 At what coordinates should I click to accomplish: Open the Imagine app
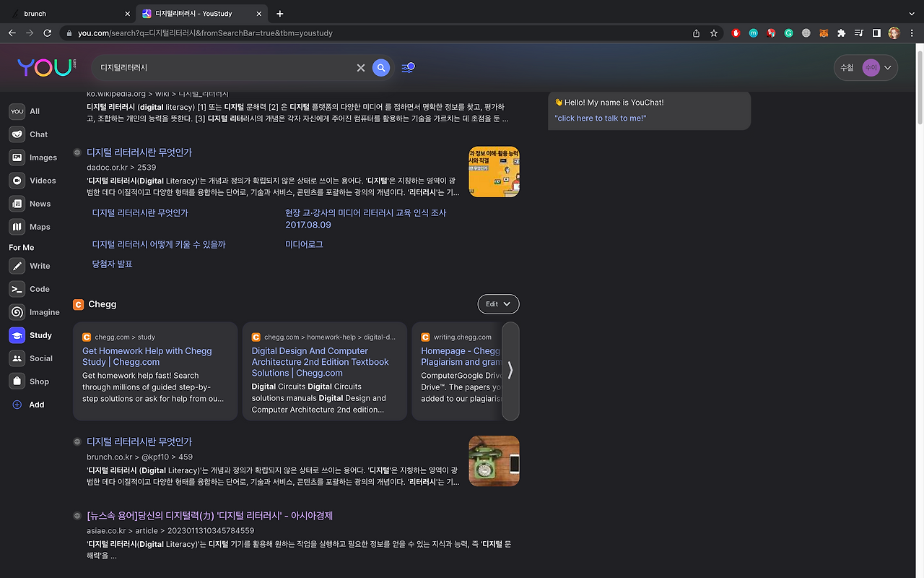coord(35,312)
